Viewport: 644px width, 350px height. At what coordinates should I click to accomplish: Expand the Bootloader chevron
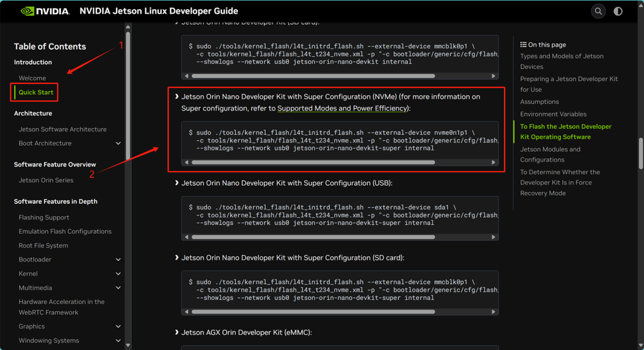118,260
